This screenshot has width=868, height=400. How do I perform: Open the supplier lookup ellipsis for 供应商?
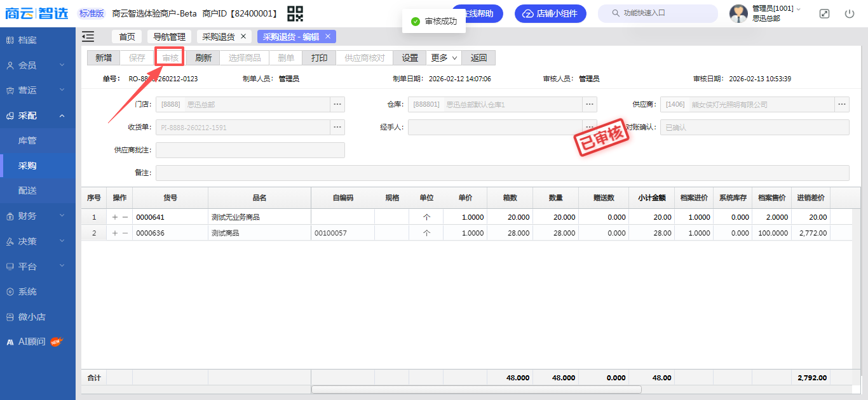tap(842, 104)
